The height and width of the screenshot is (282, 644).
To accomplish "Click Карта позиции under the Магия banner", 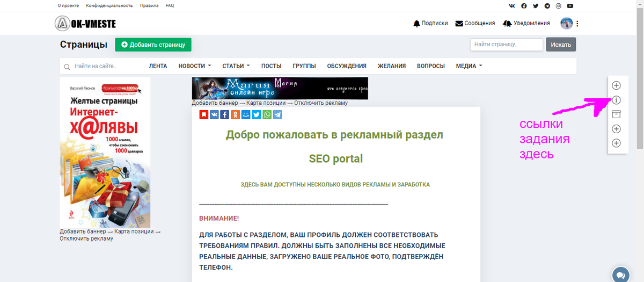I will pos(267,103).
